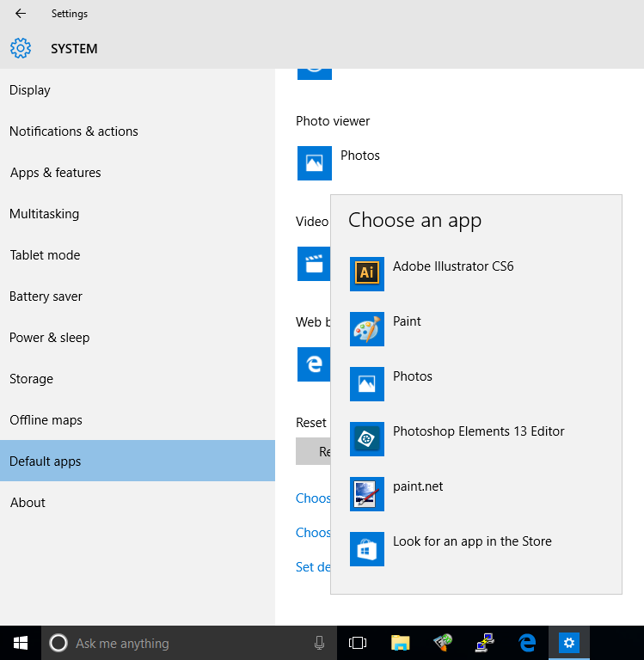Click the partly hidden Reset button
The width and height of the screenshot is (644, 660).
point(313,451)
